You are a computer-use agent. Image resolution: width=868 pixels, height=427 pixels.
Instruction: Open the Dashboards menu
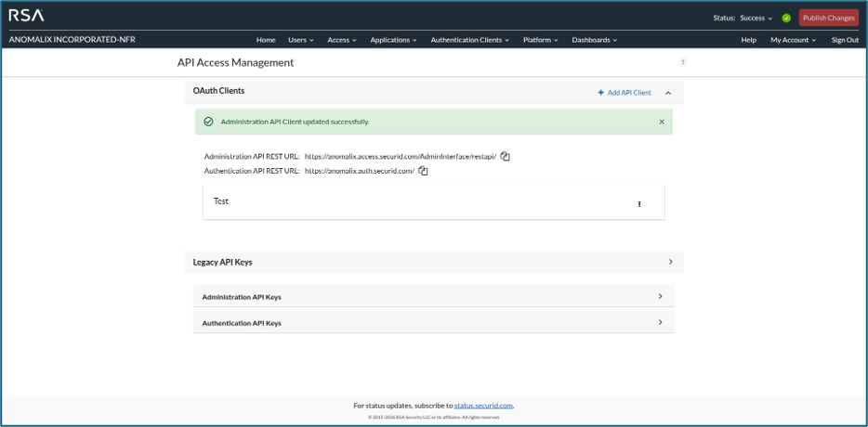pos(594,40)
